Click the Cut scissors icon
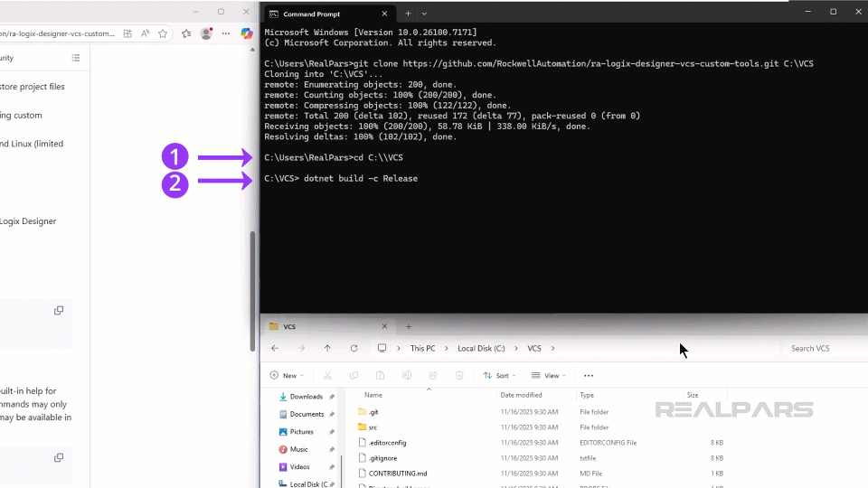The image size is (868, 488). point(327,375)
